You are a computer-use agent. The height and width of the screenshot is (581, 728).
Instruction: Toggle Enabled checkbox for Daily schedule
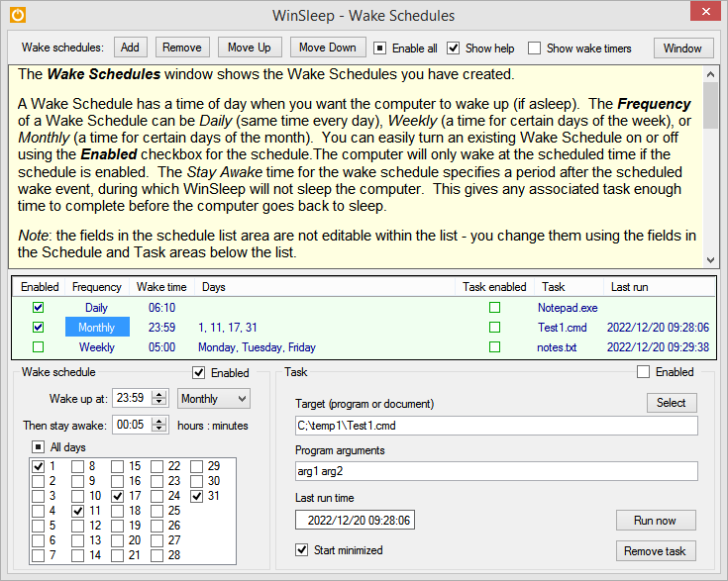pyautogui.click(x=39, y=307)
